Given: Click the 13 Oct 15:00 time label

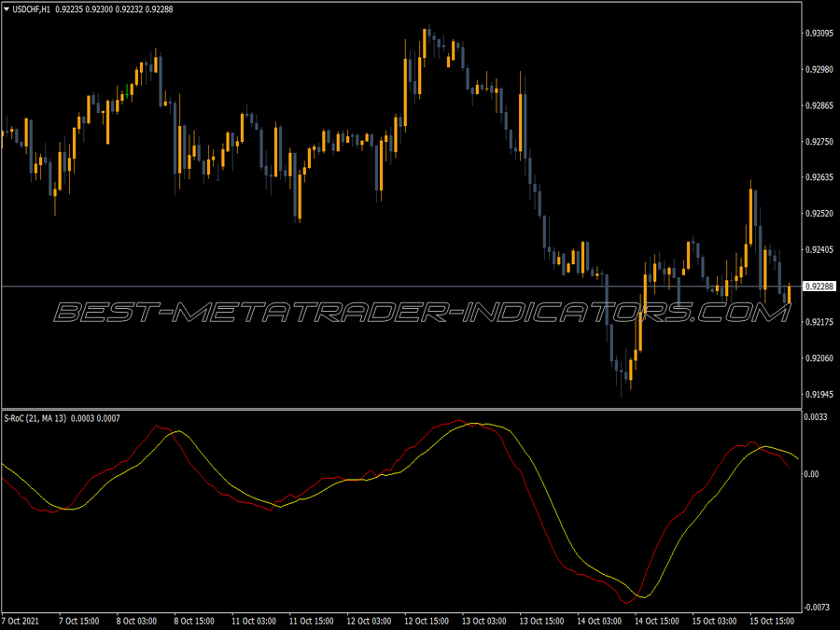Looking at the screenshot, I should pyautogui.click(x=541, y=622).
